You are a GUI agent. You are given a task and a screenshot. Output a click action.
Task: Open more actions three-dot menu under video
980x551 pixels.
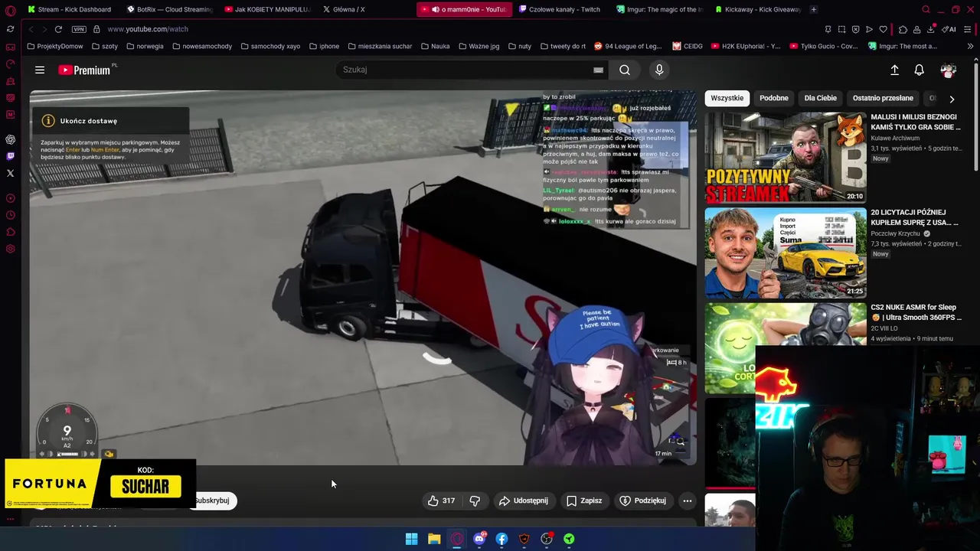(x=688, y=500)
